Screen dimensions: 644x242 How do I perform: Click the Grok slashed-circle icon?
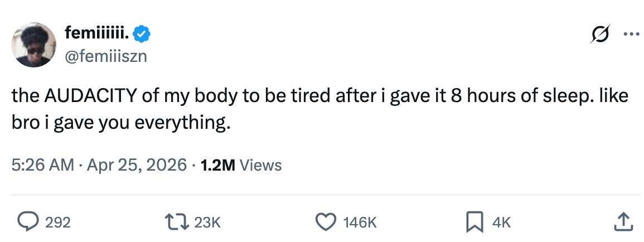(x=602, y=33)
